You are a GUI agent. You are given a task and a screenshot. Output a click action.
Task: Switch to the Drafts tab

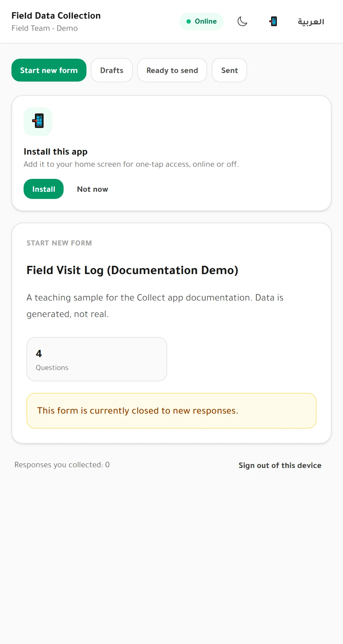point(112,70)
